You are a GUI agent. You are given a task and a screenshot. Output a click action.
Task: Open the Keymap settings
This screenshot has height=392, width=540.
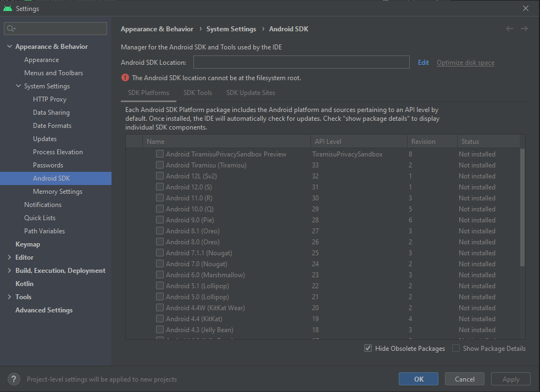click(27, 244)
